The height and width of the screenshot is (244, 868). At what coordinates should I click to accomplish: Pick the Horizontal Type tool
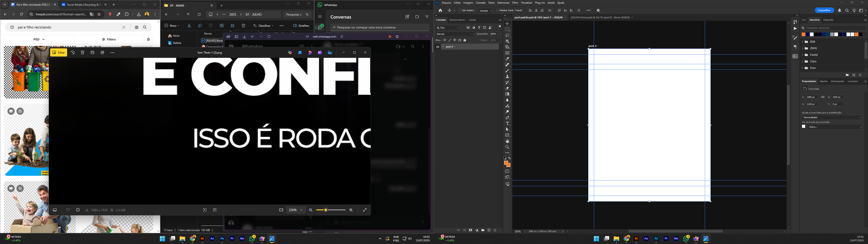point(507,124)
